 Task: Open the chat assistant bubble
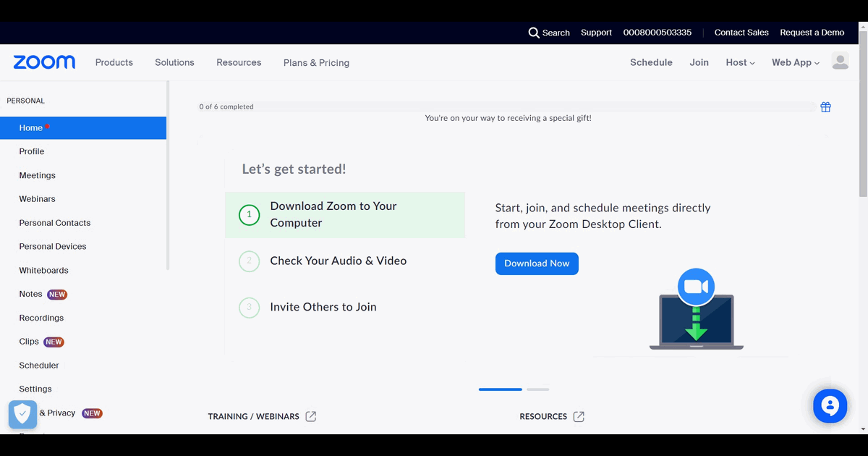click(x=830, y=406)
